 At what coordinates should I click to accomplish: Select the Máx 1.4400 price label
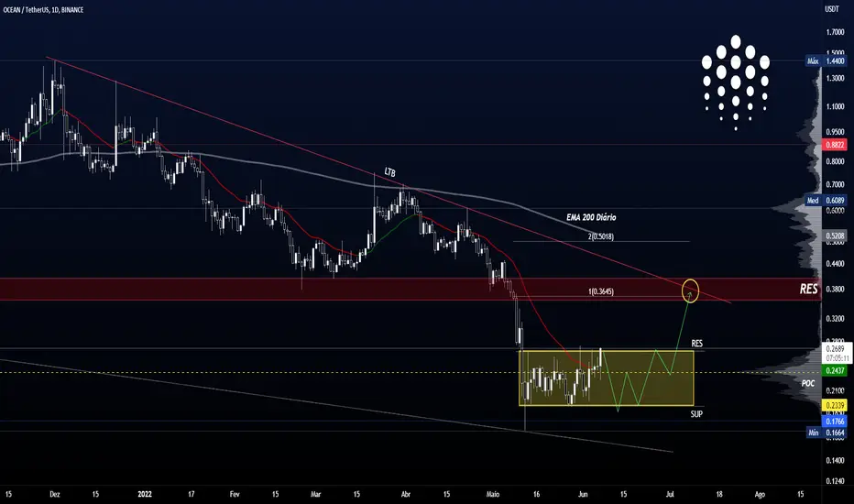click(827, 61)
